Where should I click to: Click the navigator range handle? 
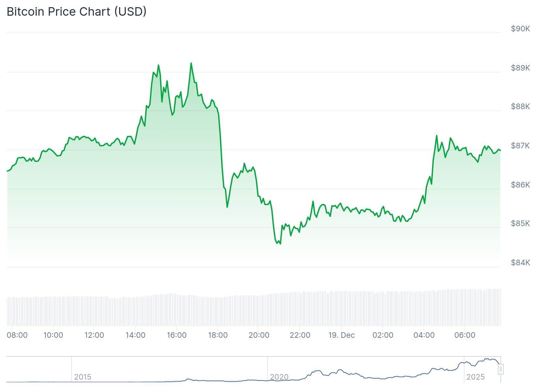point(501,369)
